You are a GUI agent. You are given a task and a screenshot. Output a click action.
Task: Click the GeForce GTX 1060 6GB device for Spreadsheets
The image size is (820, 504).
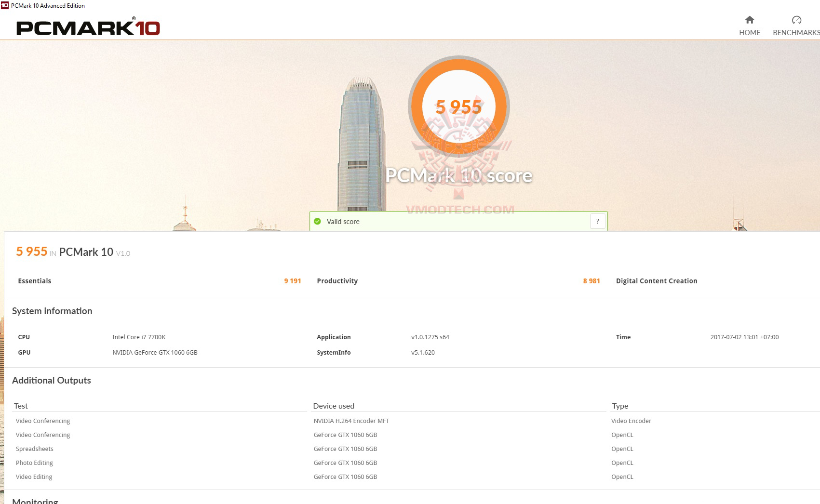345,449
